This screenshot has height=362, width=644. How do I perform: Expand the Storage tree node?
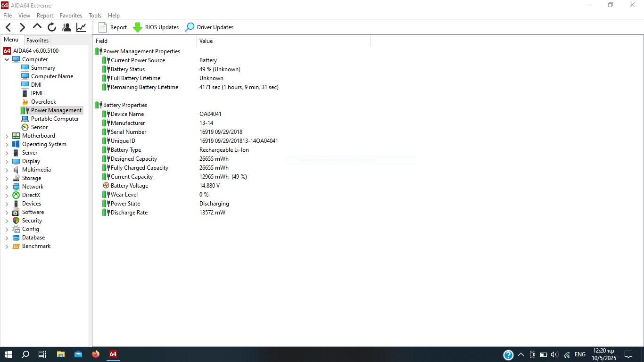pyautogui.click(x=7, y=178)
